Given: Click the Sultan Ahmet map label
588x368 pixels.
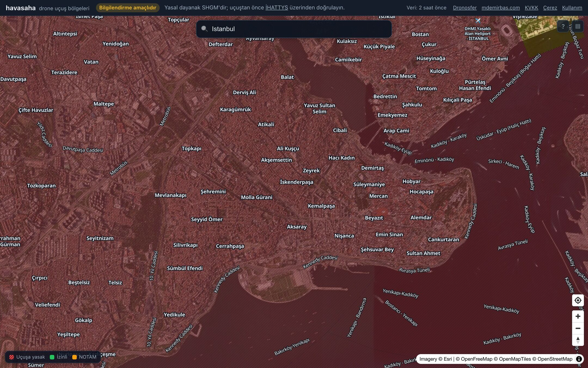Looking at the screenshot, I should pos(423,253).
